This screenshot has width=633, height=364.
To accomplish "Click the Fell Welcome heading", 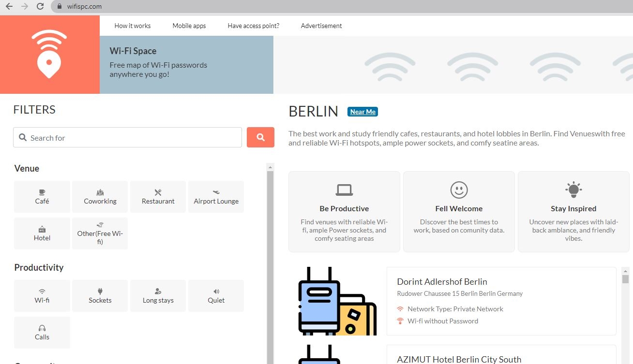I will point(459,209).
